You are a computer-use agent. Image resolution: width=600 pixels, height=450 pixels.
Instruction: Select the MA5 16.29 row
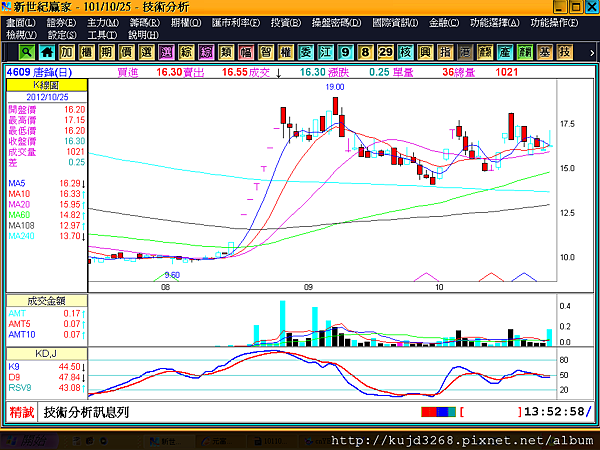pos(47,183)
